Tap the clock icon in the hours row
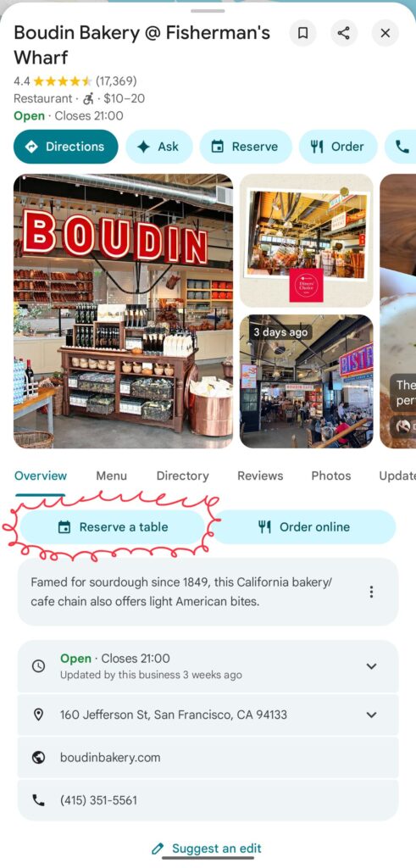Screen dimensions: 416x868 (38, 666)
